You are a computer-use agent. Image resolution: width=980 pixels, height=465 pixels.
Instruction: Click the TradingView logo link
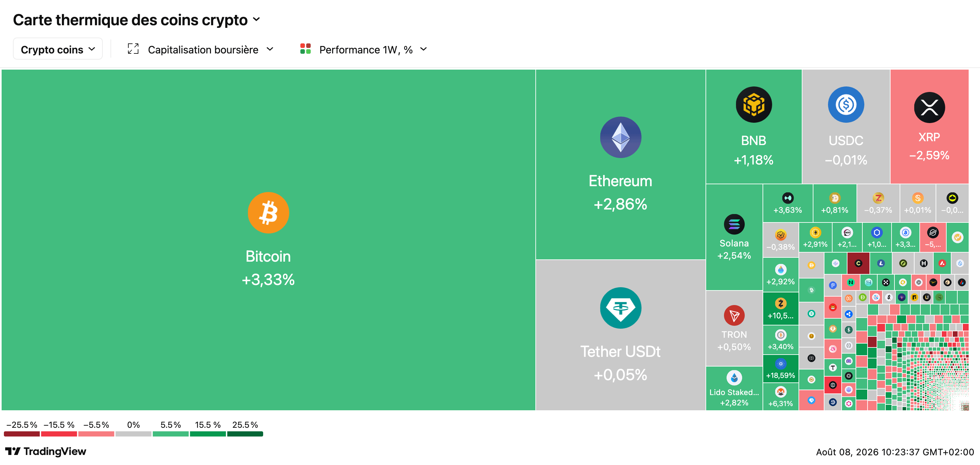[x=46, y=451]
